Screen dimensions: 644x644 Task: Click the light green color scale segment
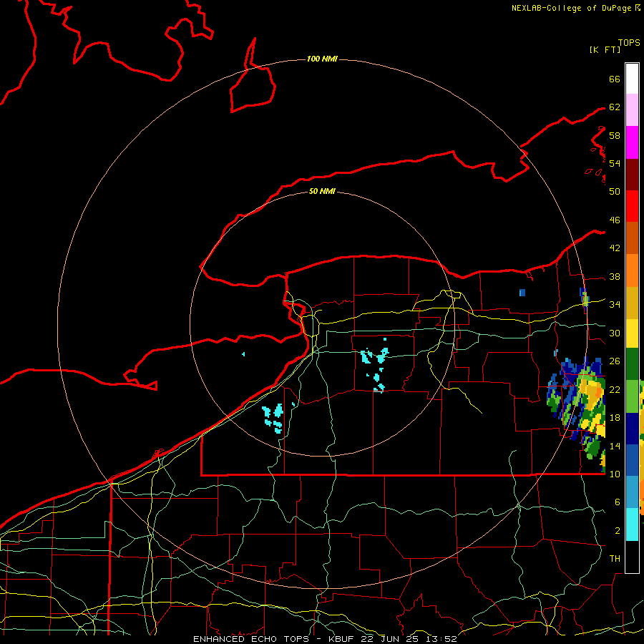(x=632, y=396)
